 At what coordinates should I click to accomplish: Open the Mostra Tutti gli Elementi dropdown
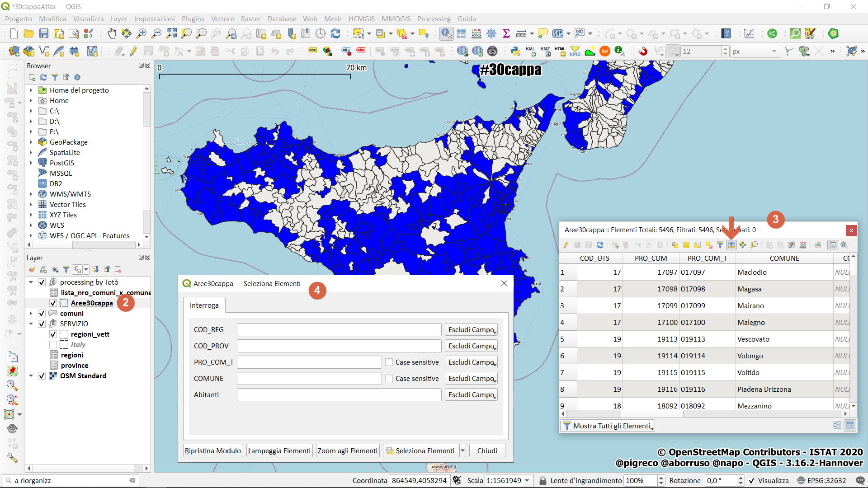608,426
